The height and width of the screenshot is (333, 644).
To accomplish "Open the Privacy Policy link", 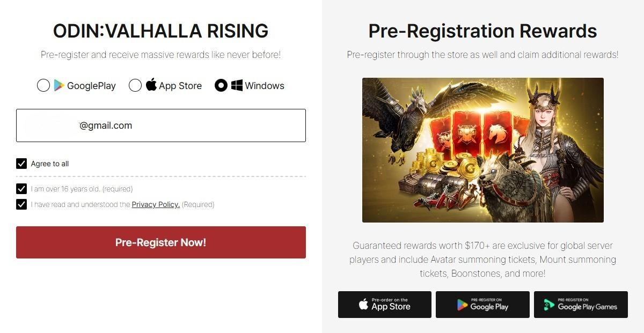I will 156,204.
